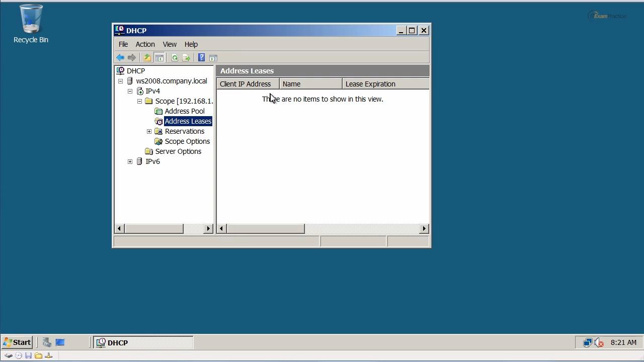The width and height of the screenshot is (644, 362).
Task: Launch Server Manager from quick launch
Action: click(x=47, y=342)
